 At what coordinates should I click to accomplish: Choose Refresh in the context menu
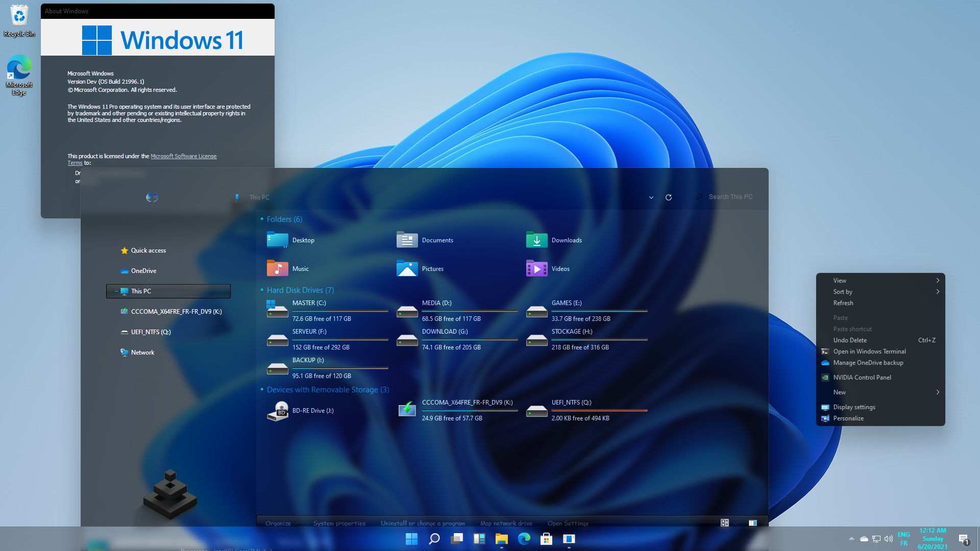880,303
